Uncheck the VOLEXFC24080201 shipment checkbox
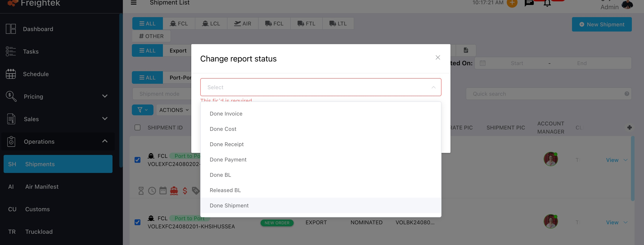Image resolution: width=644 pixels, height=245 pixels. point(137,222)
